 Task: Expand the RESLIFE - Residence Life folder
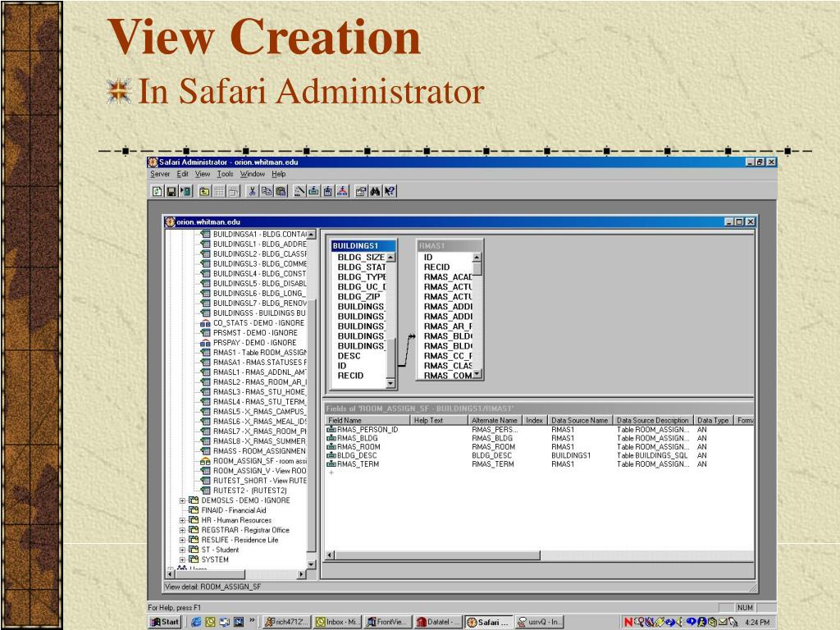pyautogui.click(x=182, y=540)
